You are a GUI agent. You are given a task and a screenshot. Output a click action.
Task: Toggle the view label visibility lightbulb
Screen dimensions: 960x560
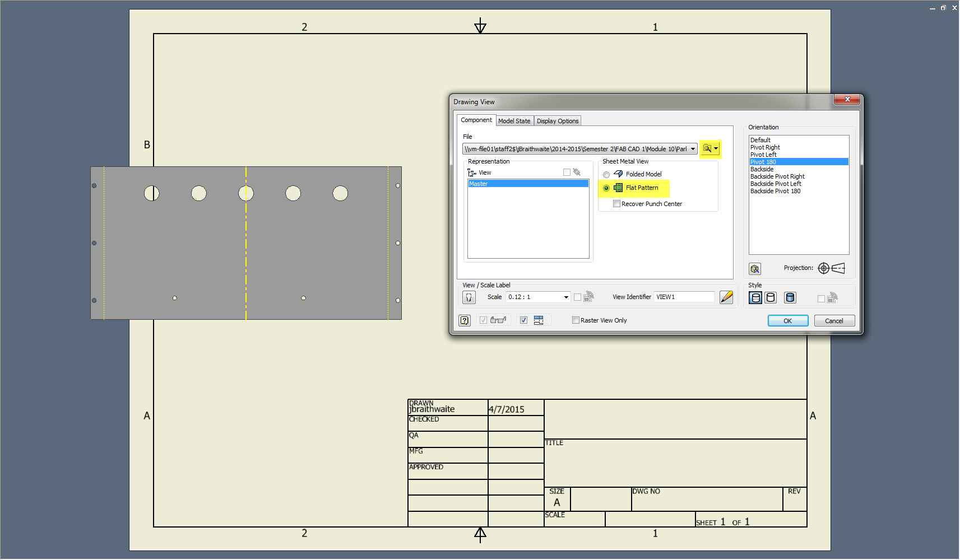(x=469, y=297)
